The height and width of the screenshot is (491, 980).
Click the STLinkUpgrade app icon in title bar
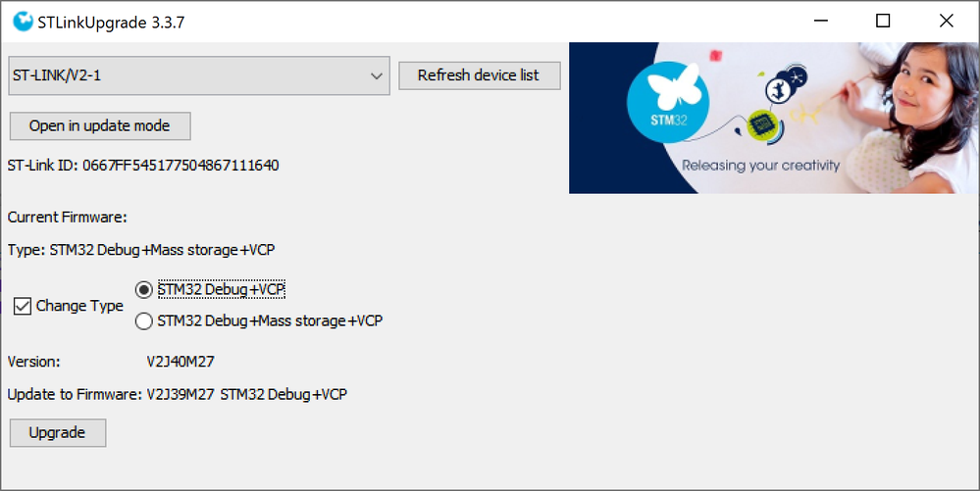click(x=24, y=22)
